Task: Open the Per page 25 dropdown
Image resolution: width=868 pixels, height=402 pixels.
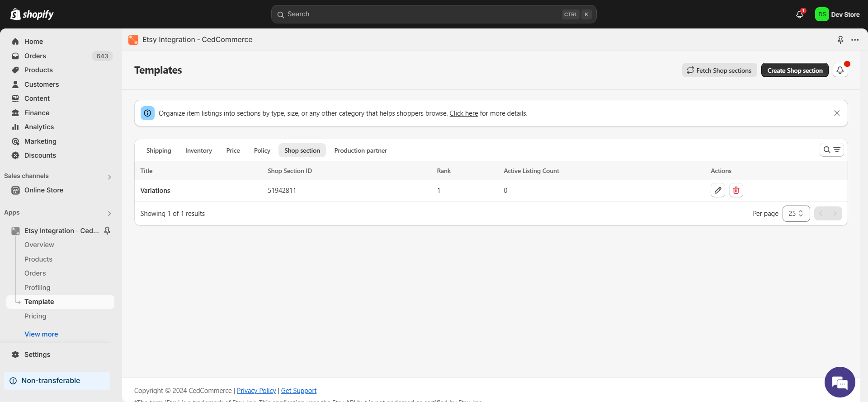Action: coord(796,214)
